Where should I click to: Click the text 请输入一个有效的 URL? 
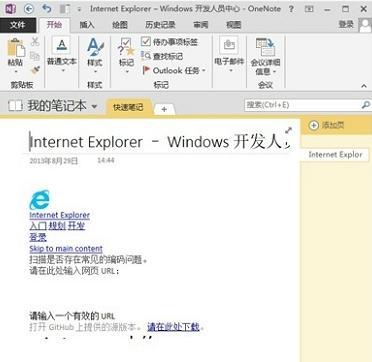point(72,315)
